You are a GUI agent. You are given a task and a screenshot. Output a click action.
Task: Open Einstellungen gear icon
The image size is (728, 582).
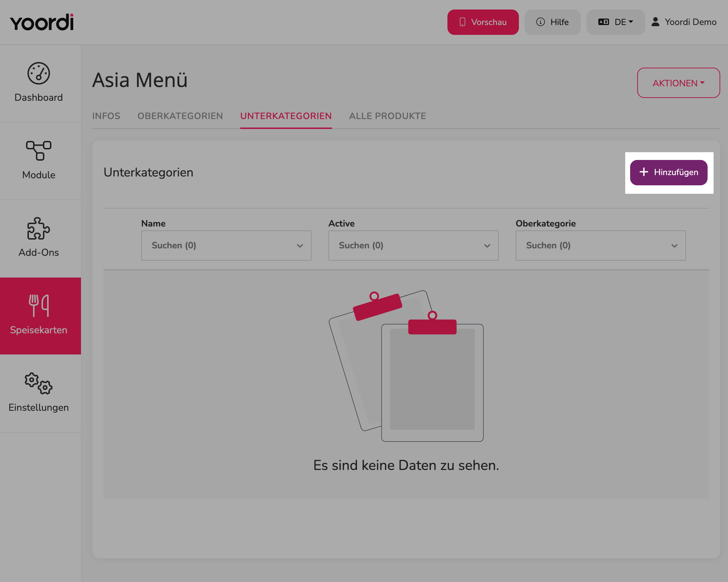click(x=39, y=383)
